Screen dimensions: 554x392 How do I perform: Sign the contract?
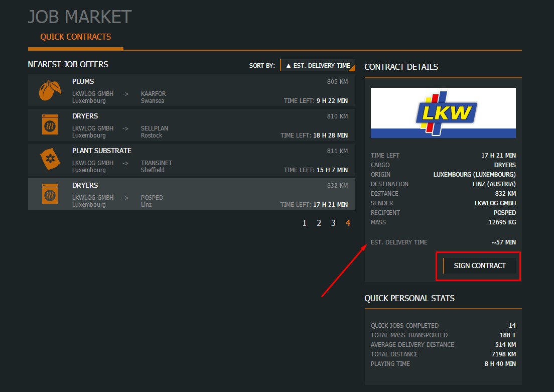point(479,266)
